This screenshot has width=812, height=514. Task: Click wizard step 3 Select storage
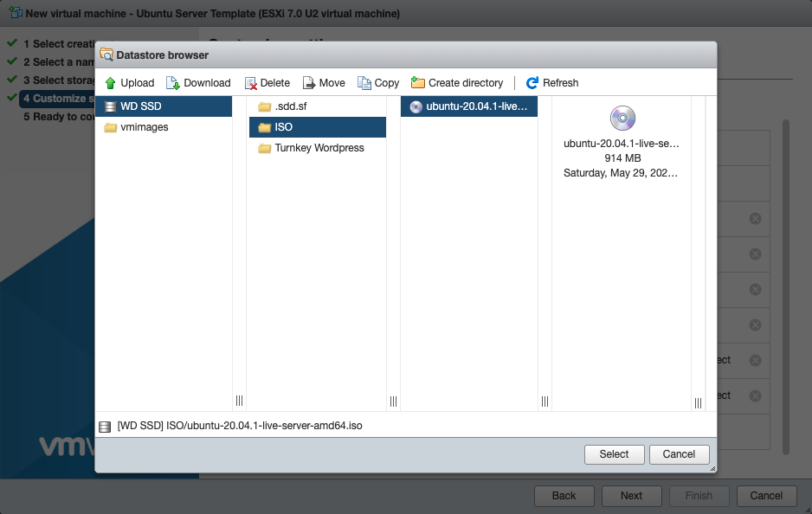pyautogui.click(x=58, y=80)
